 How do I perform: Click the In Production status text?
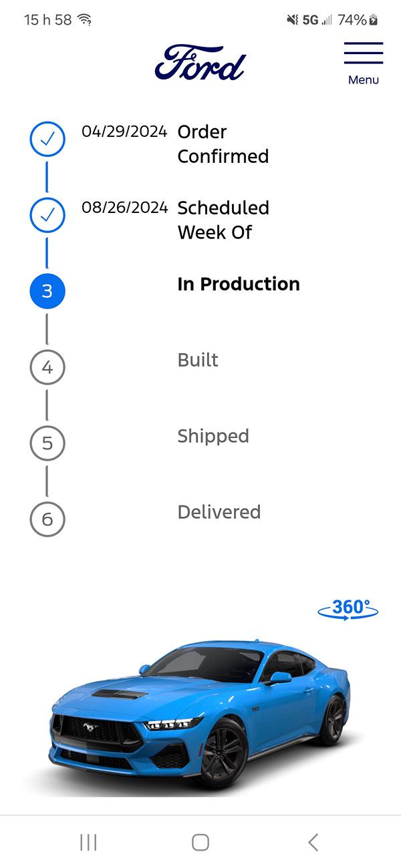point(239,284)
